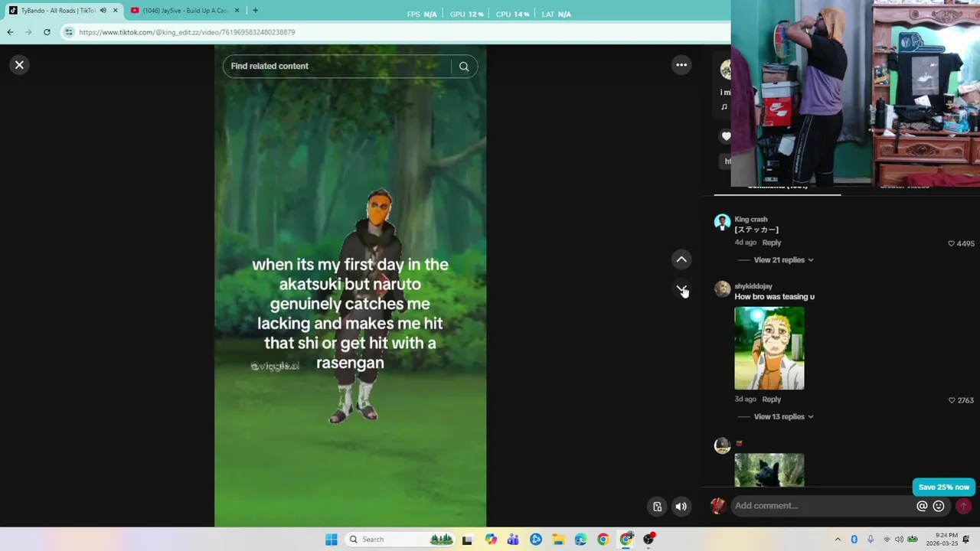The width and height of the screenshot is (980, 551).
Task: Reload the page
Action: (x=47, y=32)
